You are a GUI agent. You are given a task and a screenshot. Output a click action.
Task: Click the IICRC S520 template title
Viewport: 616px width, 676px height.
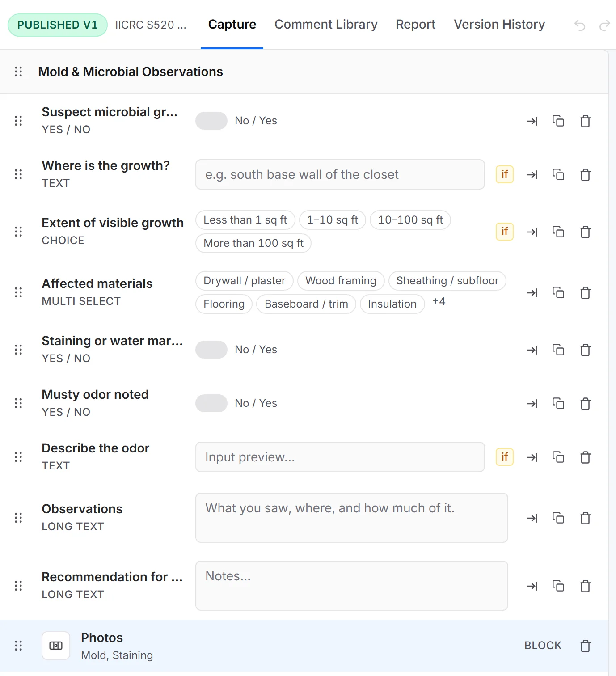tap(151, 25)
